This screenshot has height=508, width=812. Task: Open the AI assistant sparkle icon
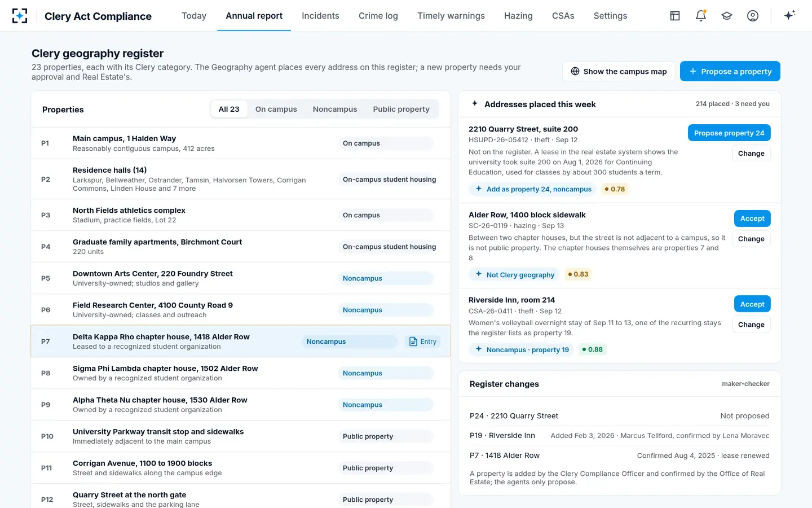789,15
